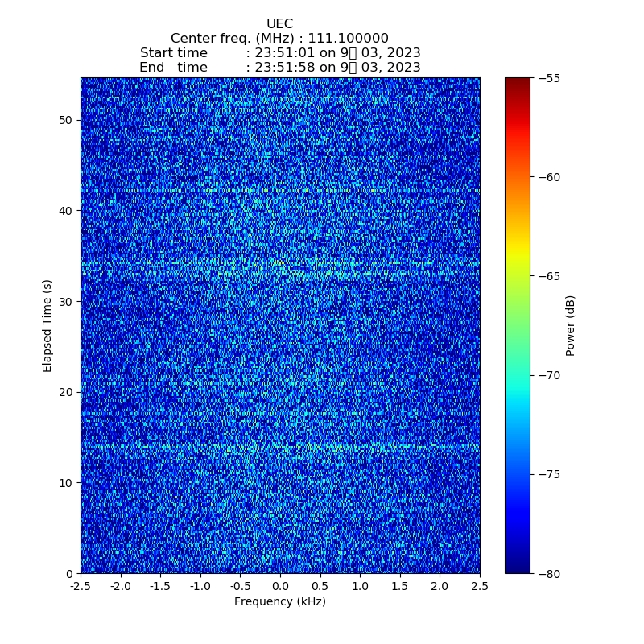644x644 pixels.
Task: Pick the dark red top of the colorbar
Action: (x=518, y=82)
